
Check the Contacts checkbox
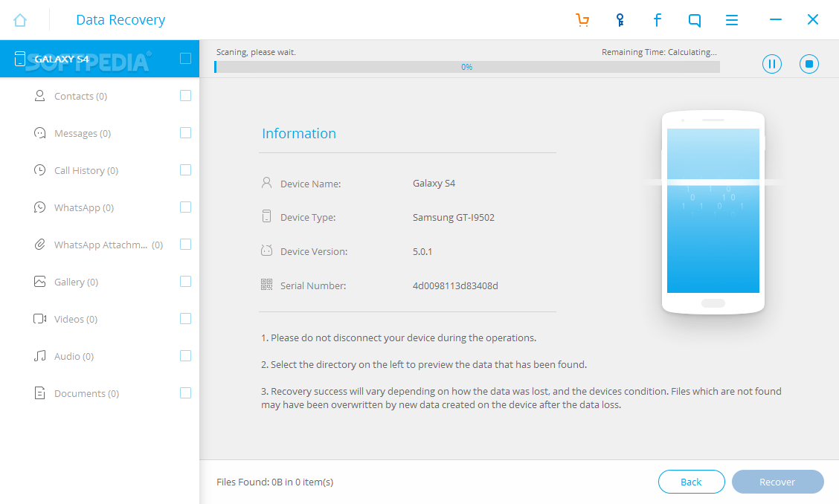pos(186,96)
